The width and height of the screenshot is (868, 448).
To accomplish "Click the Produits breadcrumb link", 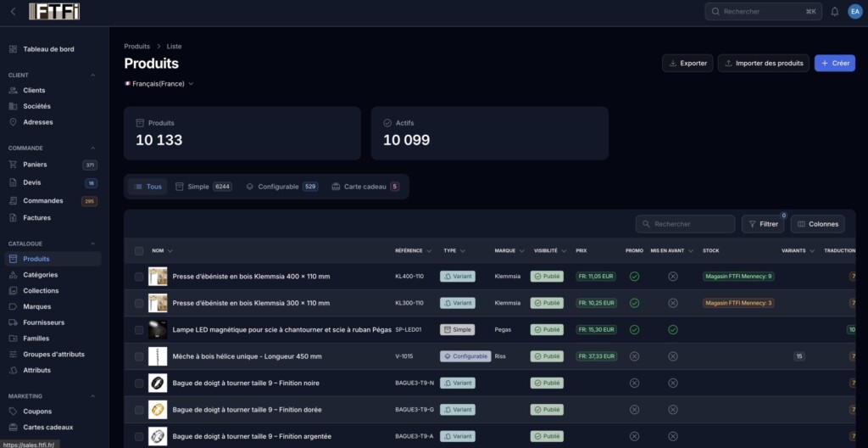I will point(136,47).
